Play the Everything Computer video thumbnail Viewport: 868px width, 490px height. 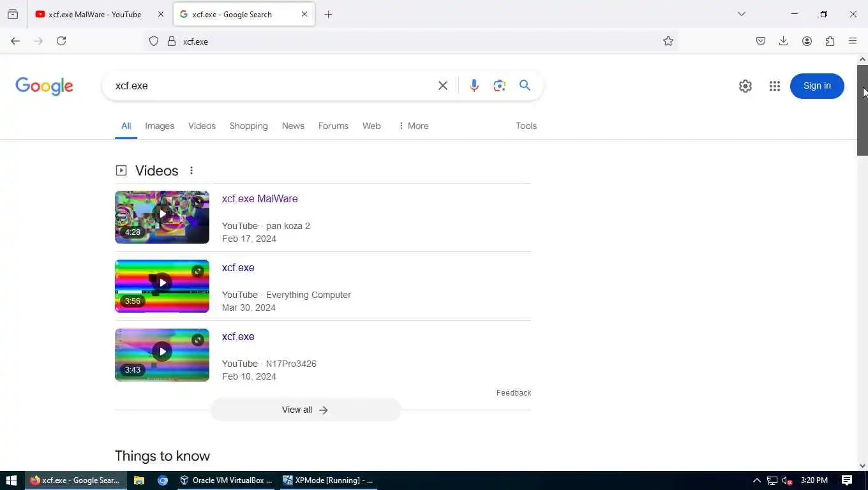(x=162, y=286)
